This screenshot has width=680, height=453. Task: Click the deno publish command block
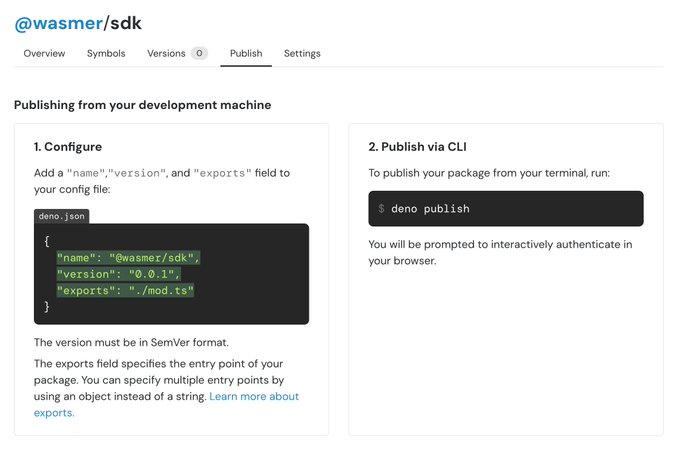pos(505,208)
